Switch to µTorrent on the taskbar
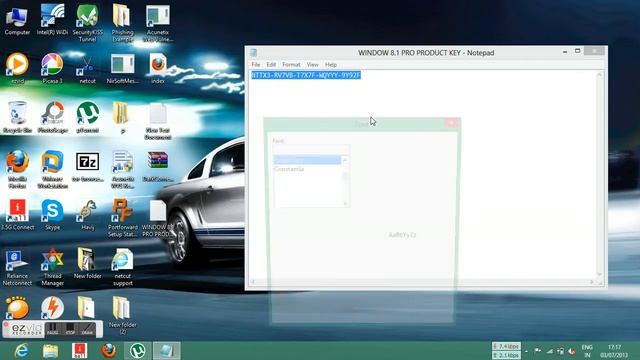 click(x=138, y=351)
